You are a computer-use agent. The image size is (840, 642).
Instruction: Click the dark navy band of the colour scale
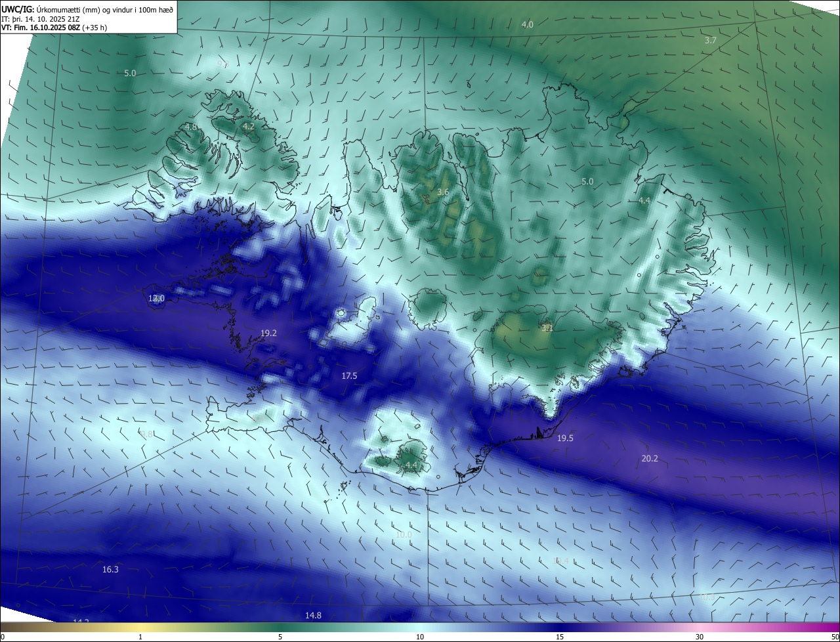[560, 627]
